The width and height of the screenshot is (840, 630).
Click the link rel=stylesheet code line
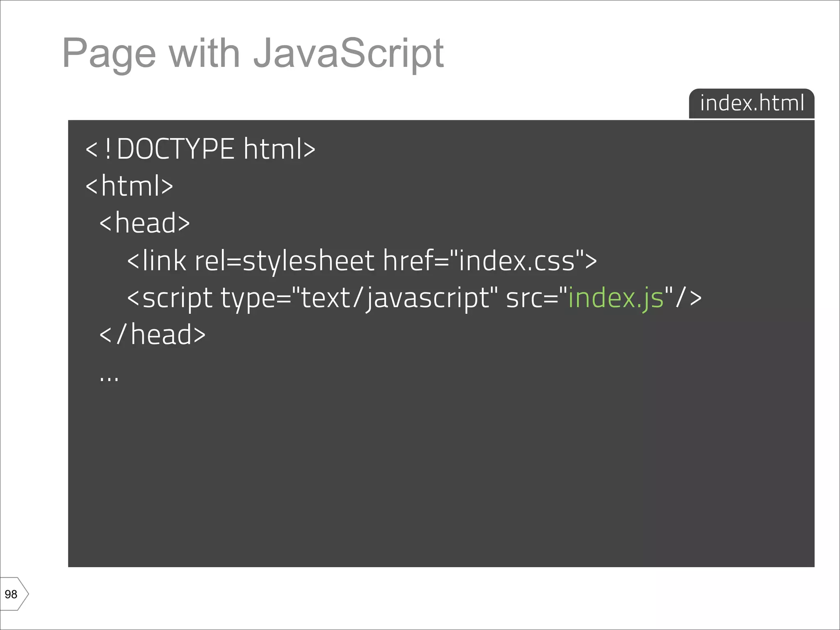click(362, 261)
